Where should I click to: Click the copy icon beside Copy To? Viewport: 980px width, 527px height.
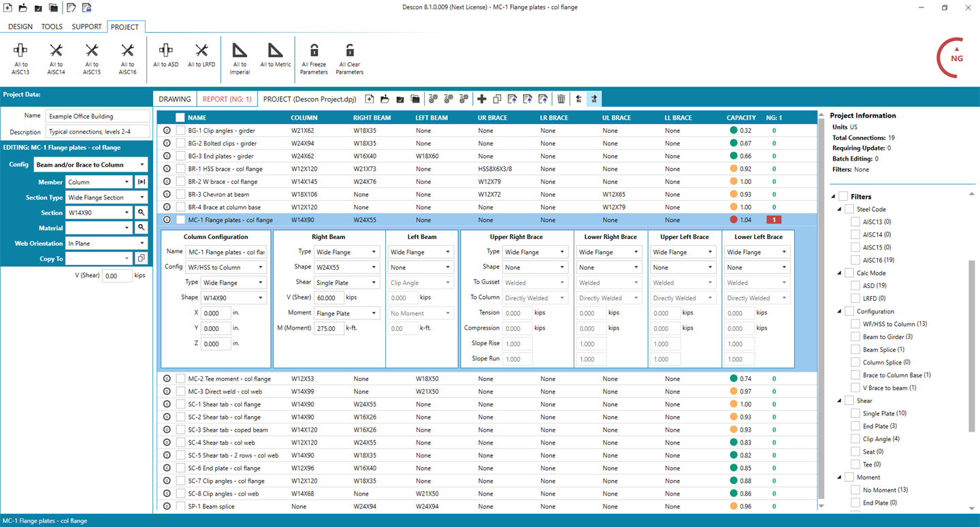[x=142, y=259]
